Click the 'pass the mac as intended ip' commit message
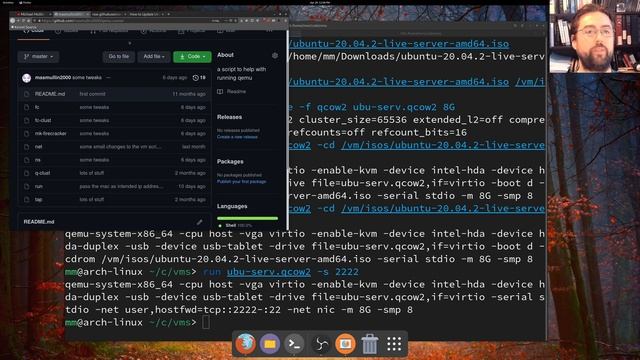The width and height of the screenshot is (640, 360). click(121, 187)
